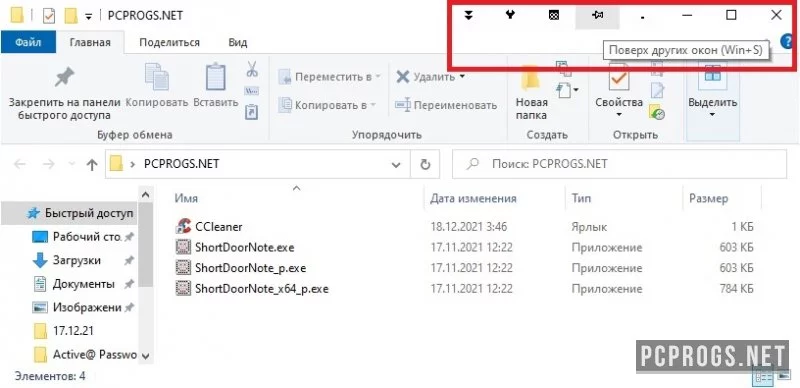The width and height of the screenshot is (800, 388).
Task: Click navigation pane scrollbar down arrow
Action: [x=145, y=356]
